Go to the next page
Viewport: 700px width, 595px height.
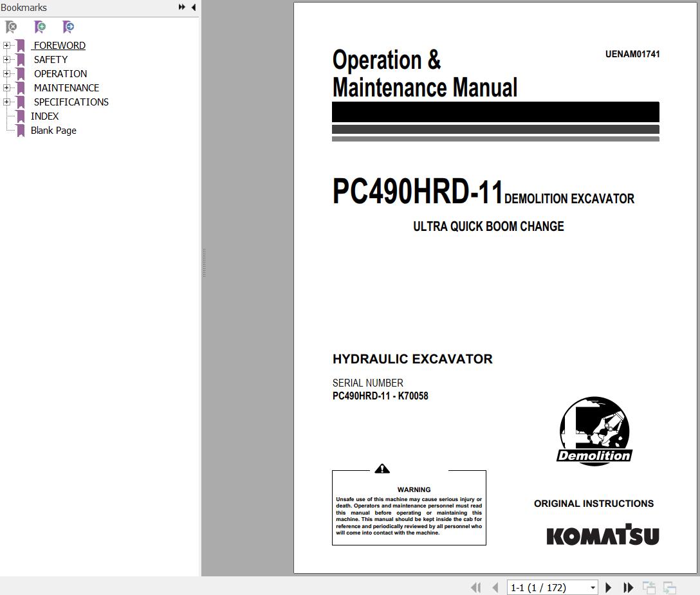[608, 587]
